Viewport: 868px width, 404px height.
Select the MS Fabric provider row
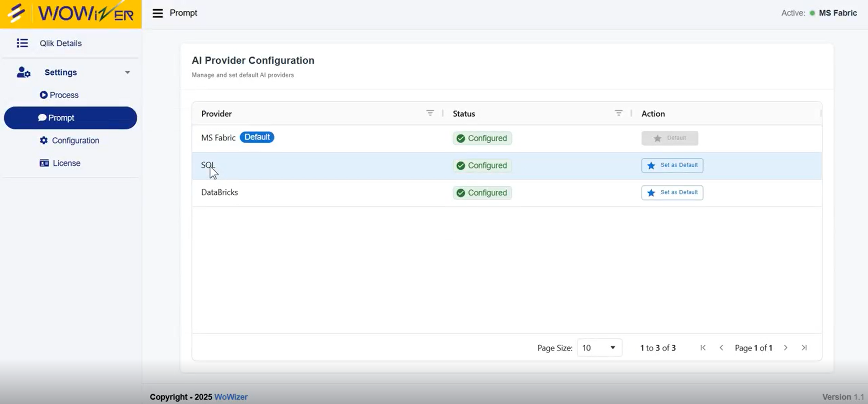click(x=507, y=139)
